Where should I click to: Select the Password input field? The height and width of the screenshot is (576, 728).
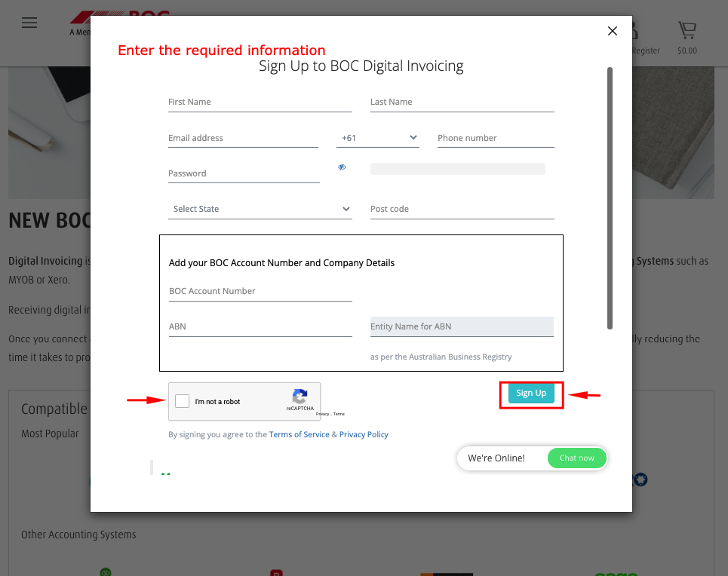click(244, 173)
